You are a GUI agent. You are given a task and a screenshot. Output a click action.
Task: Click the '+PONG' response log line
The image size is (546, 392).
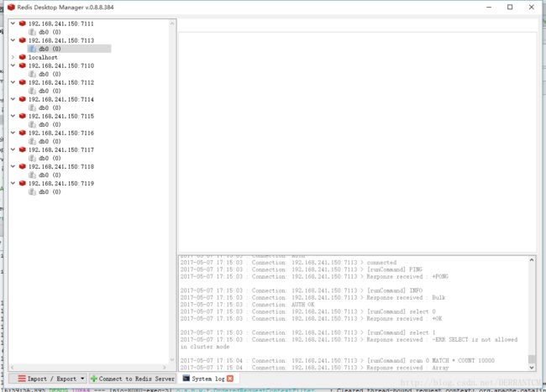click(314, 276)
